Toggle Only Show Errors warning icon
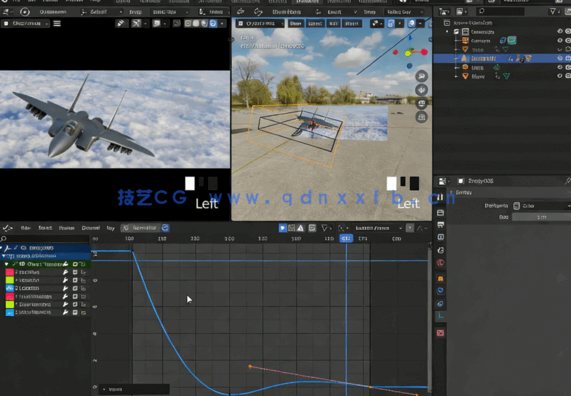 click(300, 228)
